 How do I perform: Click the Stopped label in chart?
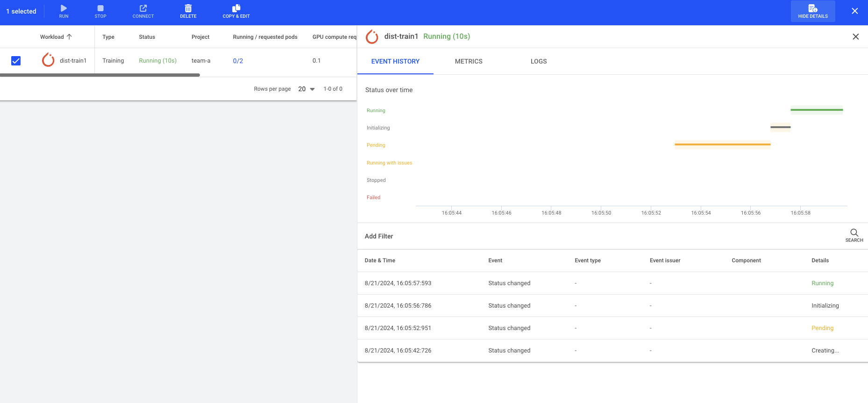(376, 180)
